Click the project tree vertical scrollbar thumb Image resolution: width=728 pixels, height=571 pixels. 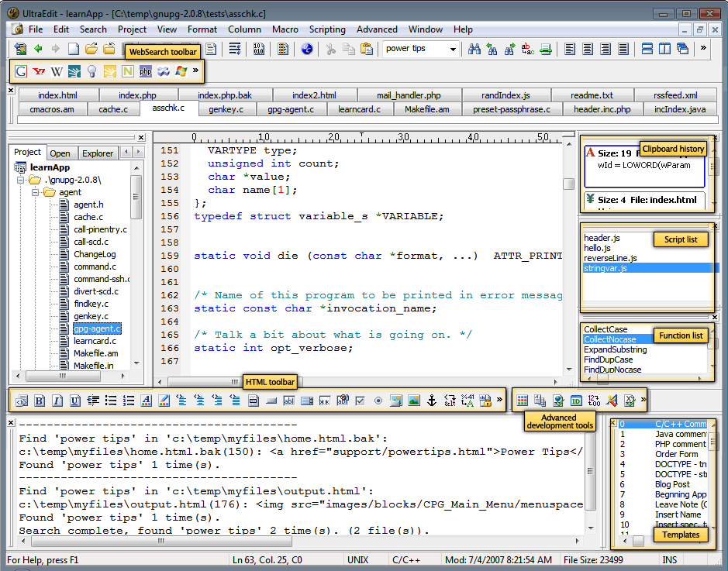point(136,196)
